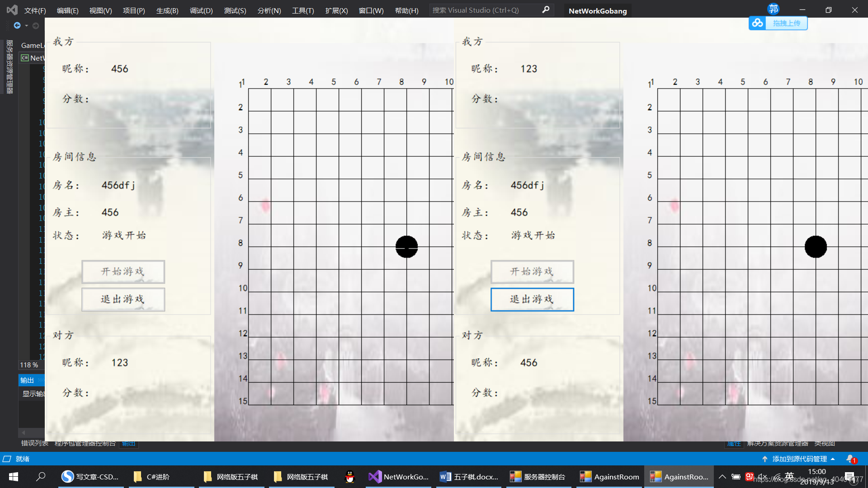Click the 拖拽上传 upload button

[786, 23]
